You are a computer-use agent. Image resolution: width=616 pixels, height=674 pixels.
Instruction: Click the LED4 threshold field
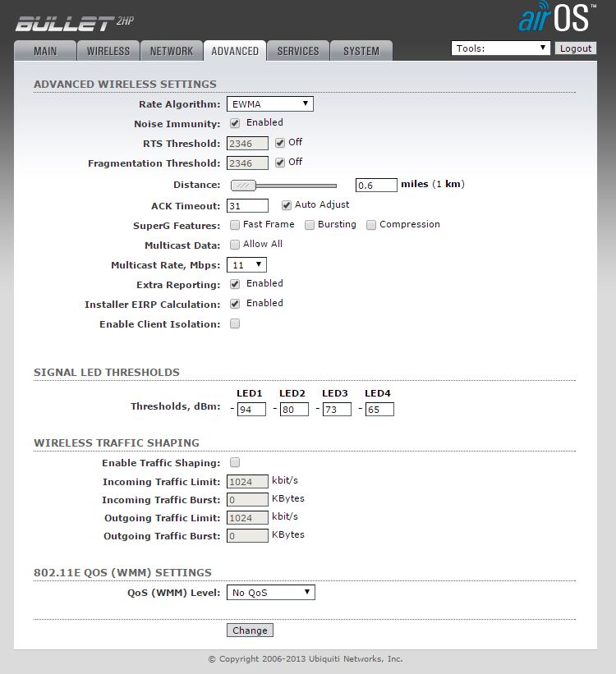[379, 409]
